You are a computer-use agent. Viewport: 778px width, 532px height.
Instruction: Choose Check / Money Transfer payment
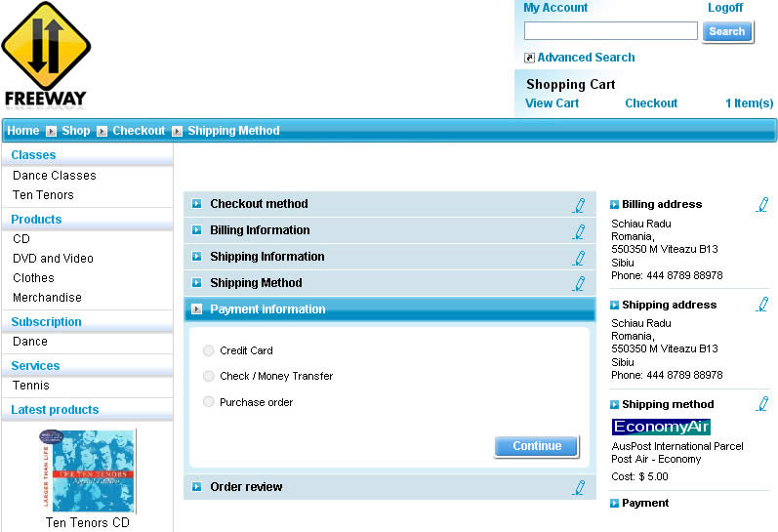[x=209, y=376]
